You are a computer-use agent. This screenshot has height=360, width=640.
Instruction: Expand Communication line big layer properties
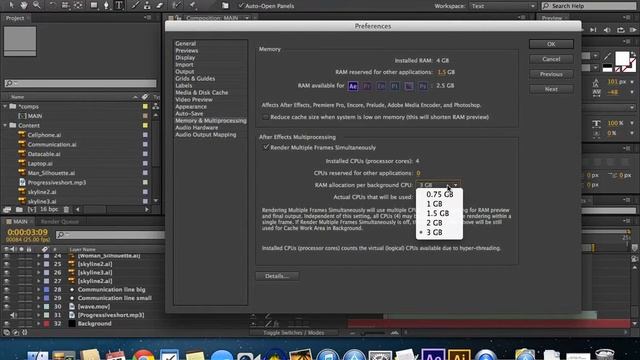click(x=38, y=289)
